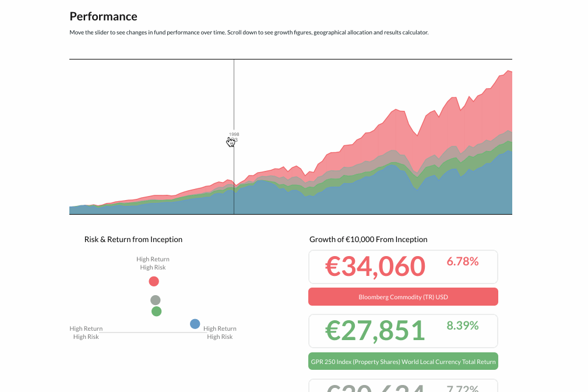Click the 8.39% percentage value
This screenshot has height=392, width=588.
coord(462,325)
